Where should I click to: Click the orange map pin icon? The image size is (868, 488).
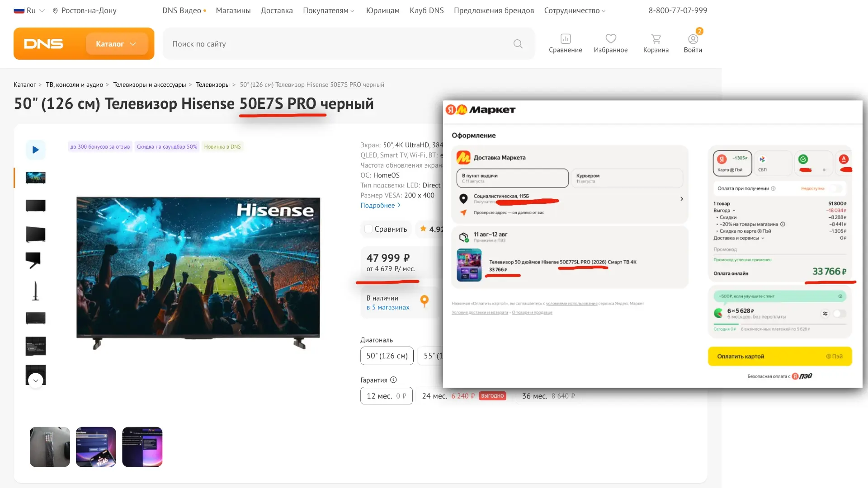click(424, 301)
